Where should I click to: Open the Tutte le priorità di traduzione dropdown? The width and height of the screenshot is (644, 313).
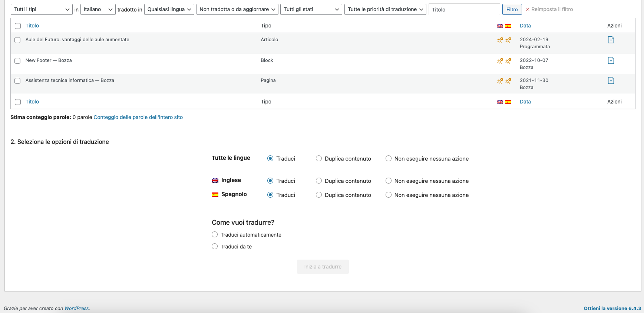(385, 9)
